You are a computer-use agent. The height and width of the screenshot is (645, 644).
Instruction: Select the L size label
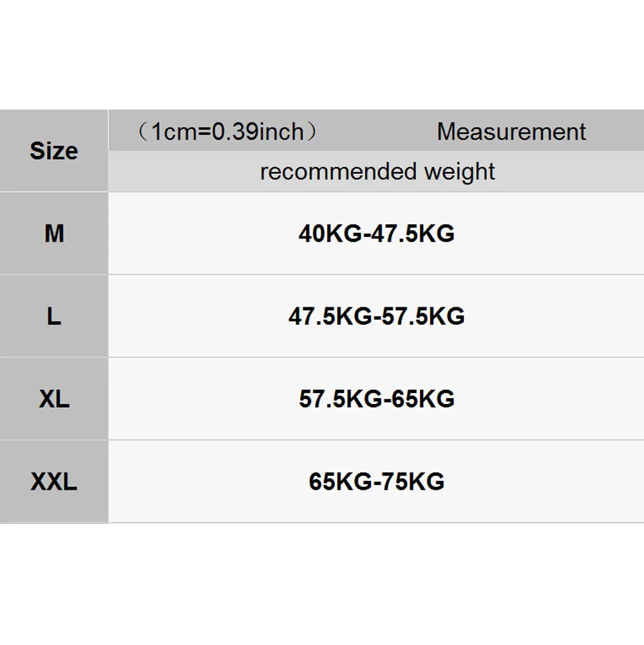54,316
